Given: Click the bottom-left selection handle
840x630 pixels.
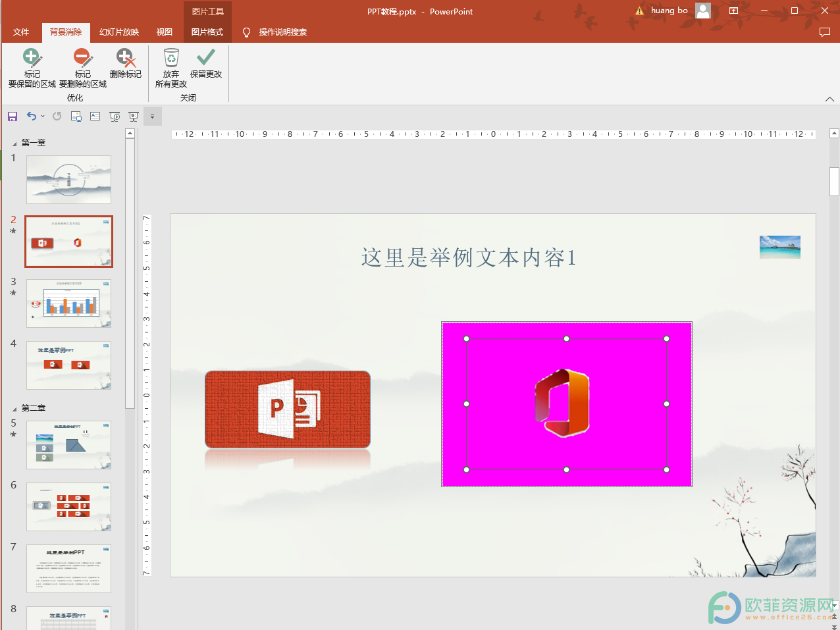Looking at the screenshot, I should [x=467, y=470].
